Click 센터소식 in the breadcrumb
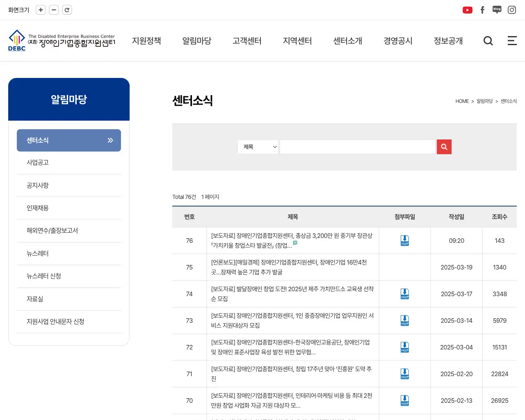525x420 pixels. 509,101
